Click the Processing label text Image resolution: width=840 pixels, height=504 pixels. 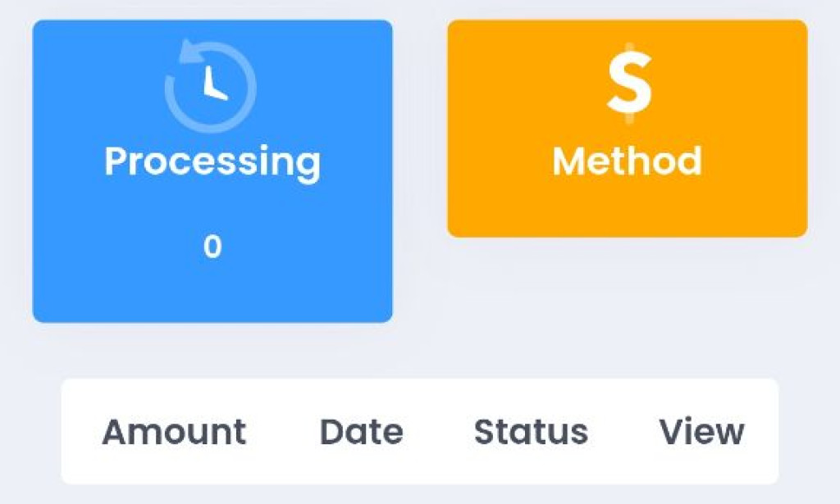(x=213, y=161)
